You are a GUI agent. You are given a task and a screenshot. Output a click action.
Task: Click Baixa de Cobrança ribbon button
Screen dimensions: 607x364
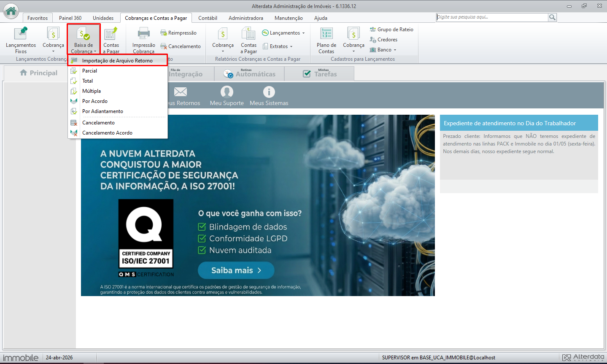pos(84,40)
